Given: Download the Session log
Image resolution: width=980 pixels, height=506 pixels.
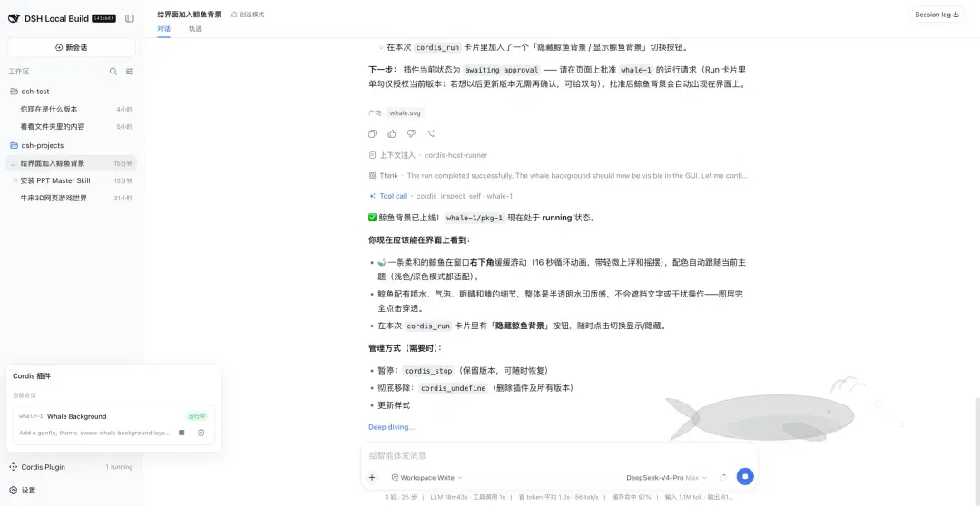Looking at the screenshot, I should (936, 15).
